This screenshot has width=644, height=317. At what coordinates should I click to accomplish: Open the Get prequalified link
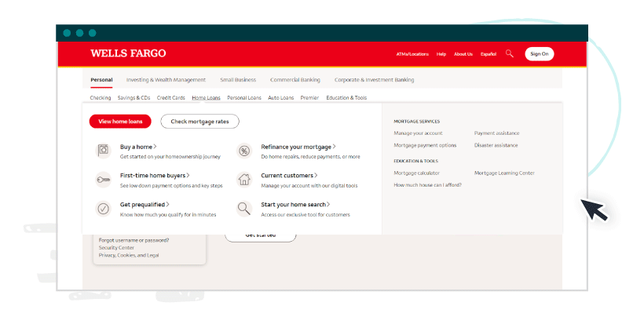[x=145, y=205]
